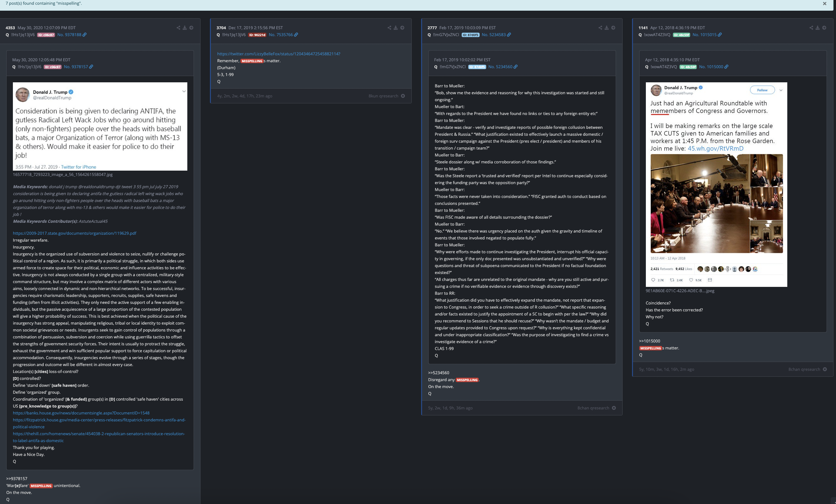836x504 pixels.
Task: Click the reply reference >>1015000
Action: [x=649, y=341]
